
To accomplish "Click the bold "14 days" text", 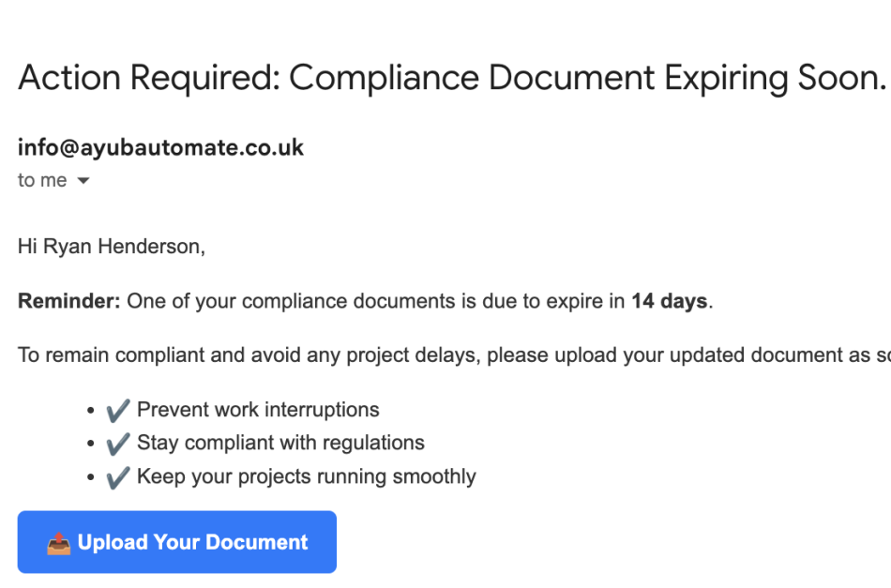I will (x=670, y=302).
